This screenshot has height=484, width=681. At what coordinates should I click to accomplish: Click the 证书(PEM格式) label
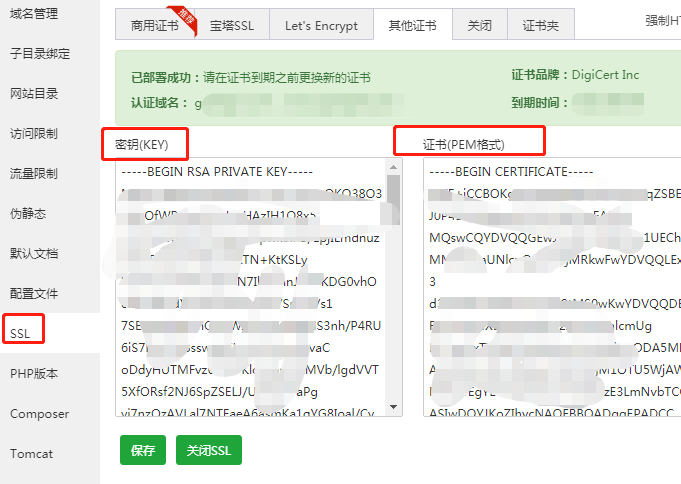463,144
